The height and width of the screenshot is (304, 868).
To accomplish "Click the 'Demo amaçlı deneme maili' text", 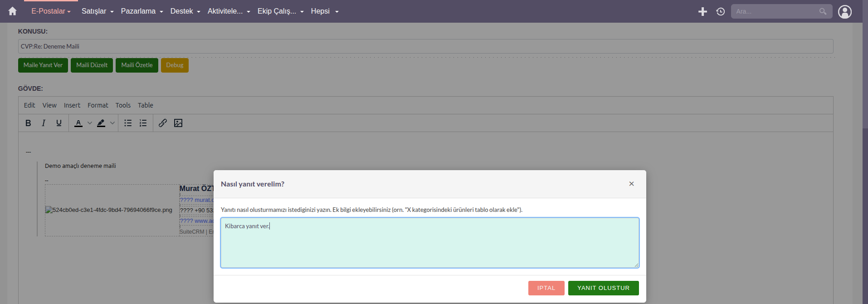I will 80,166.
